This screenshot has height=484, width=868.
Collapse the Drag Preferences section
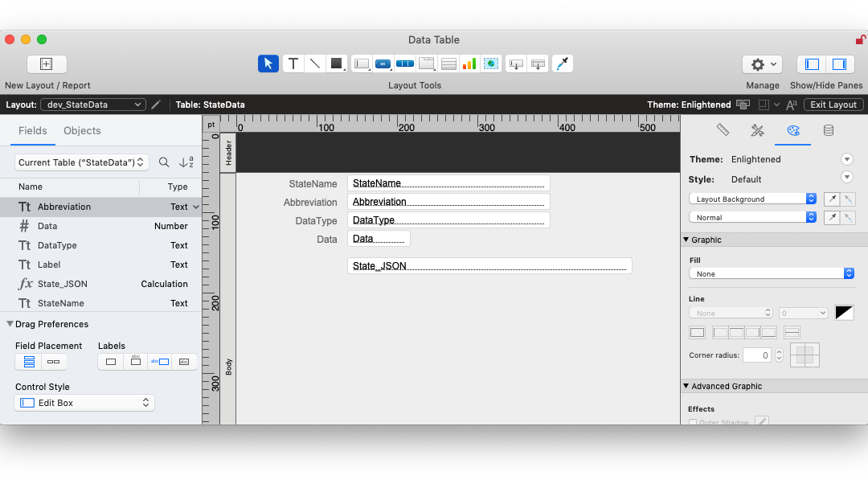10,324
